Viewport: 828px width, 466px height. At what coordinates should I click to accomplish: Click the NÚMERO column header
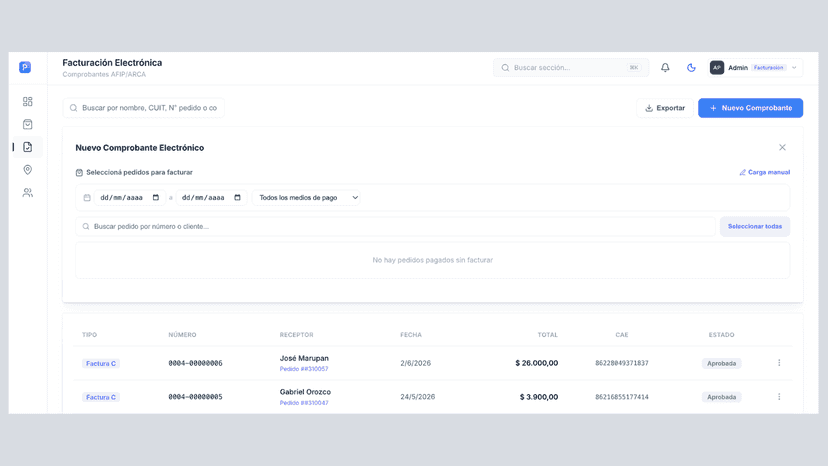(182, 335)
